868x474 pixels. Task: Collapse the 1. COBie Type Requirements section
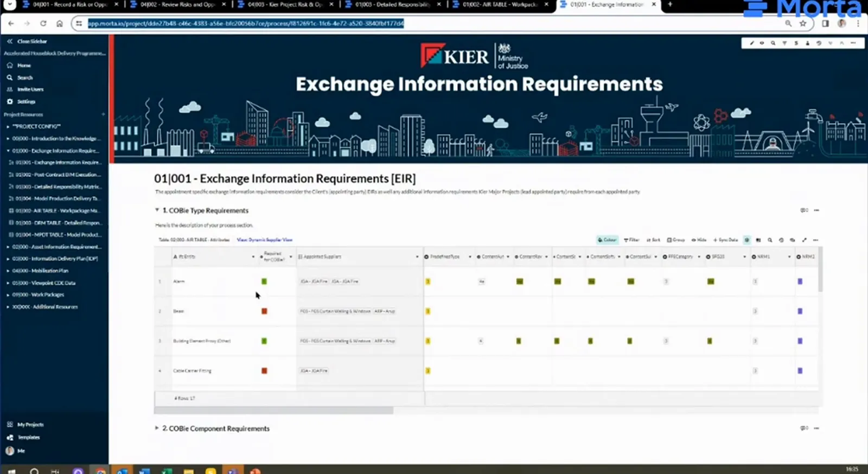(x=157, y=210)
